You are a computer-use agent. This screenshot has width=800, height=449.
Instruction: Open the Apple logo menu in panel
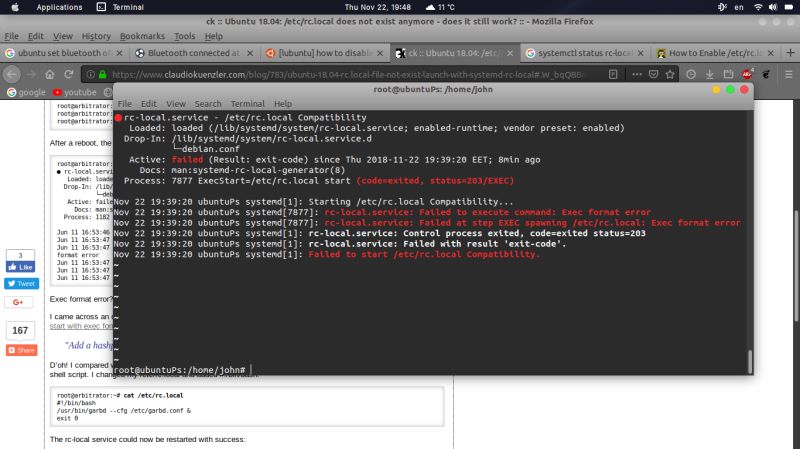coord(15,7)
